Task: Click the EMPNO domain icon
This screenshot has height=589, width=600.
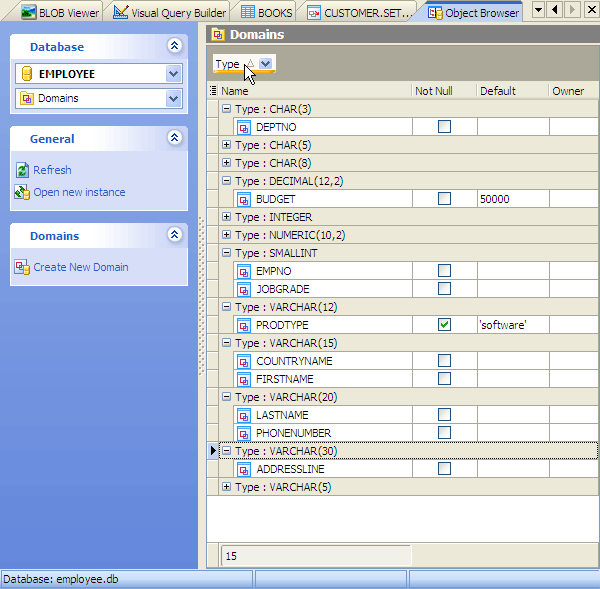Action: coord(244,271)
